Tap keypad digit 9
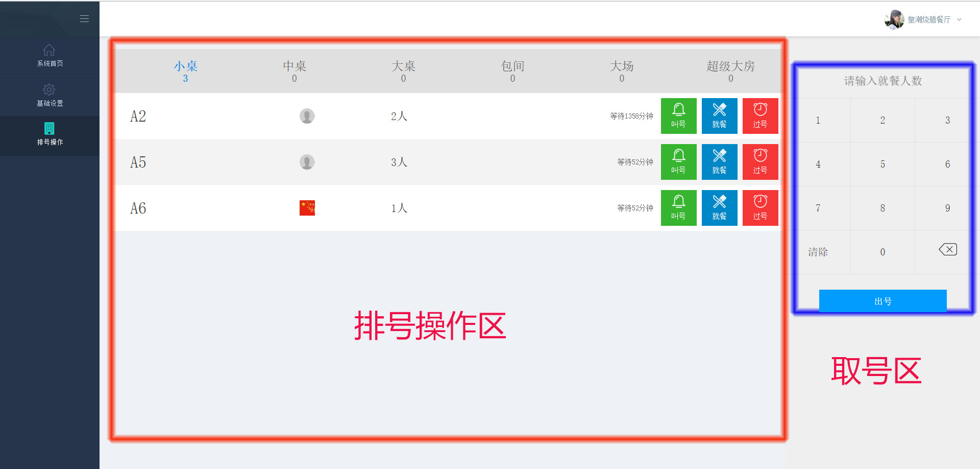 pos(947,208)
